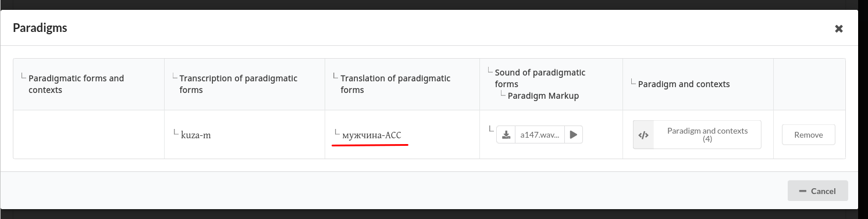Click the empty header above Remove

[809, 84]
